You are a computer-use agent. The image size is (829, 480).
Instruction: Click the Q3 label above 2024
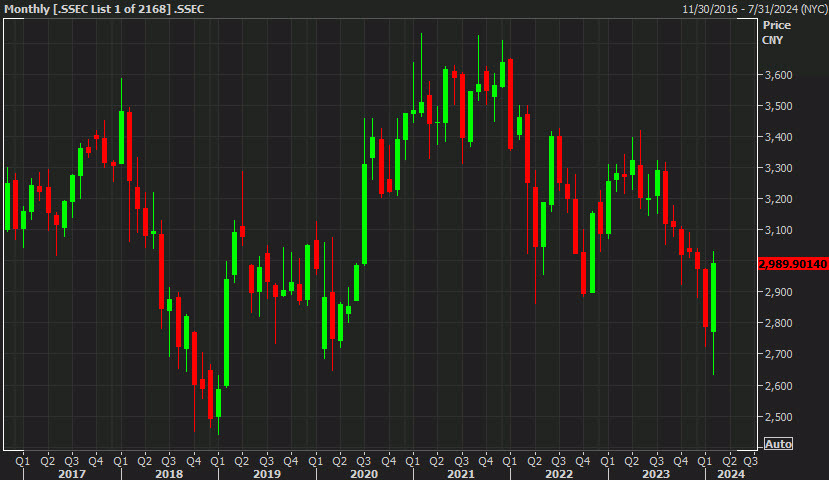(750, 461)
